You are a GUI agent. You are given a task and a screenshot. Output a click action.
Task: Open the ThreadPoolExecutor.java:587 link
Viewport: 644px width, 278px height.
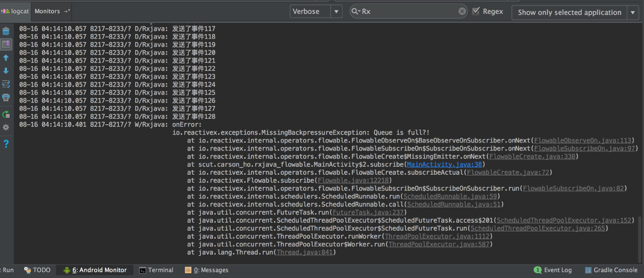click(x=438, y=245)
